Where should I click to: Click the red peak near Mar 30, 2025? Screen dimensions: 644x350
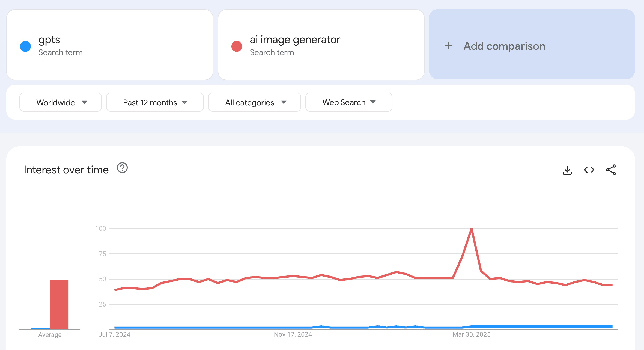tap(472, 229)
